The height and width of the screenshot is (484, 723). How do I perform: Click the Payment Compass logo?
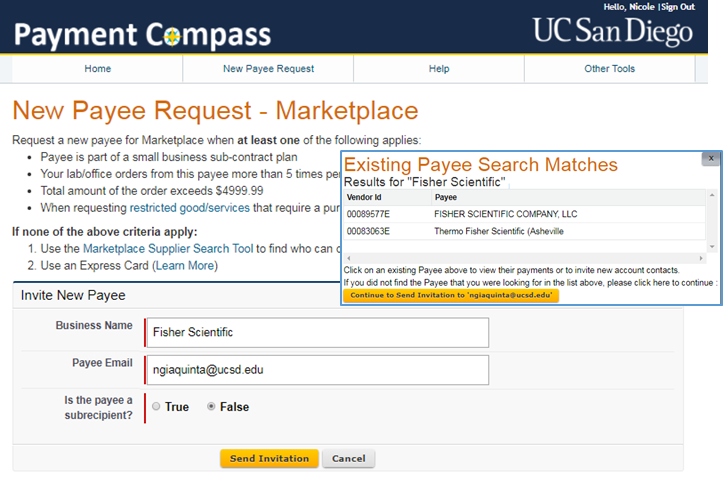tap(142, 35)
